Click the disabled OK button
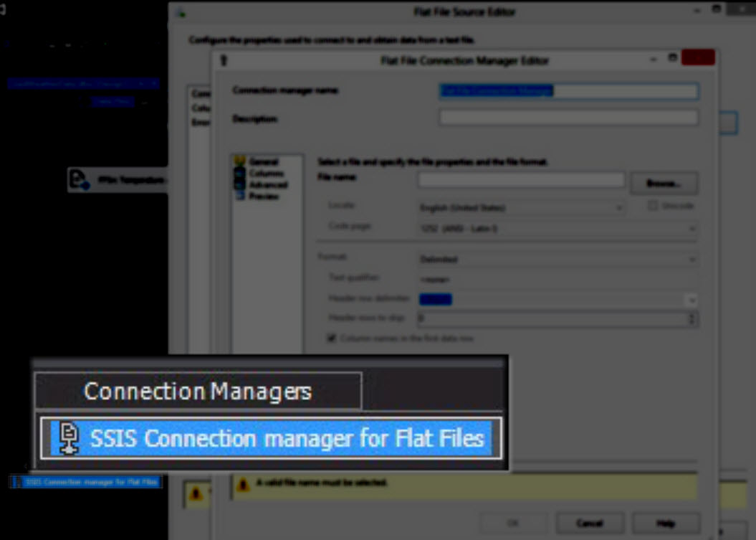 (x=514, y=523)
